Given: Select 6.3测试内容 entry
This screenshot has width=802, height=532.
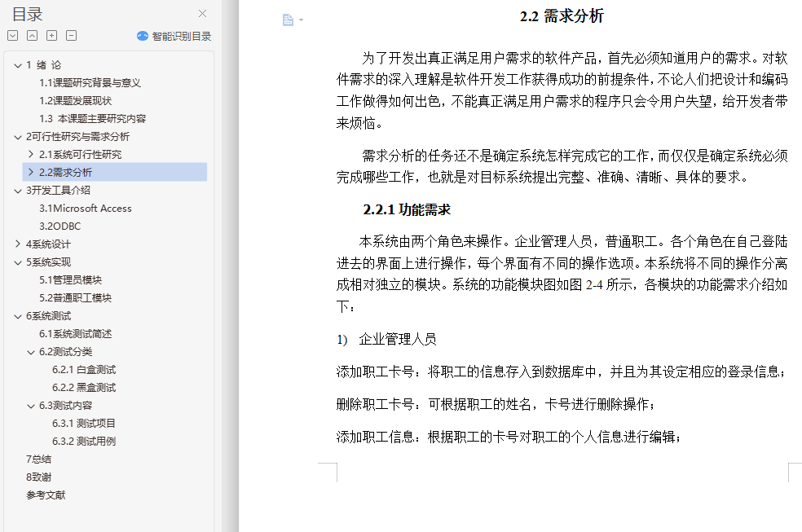Looking at the screenshot, I should [65, 405].
